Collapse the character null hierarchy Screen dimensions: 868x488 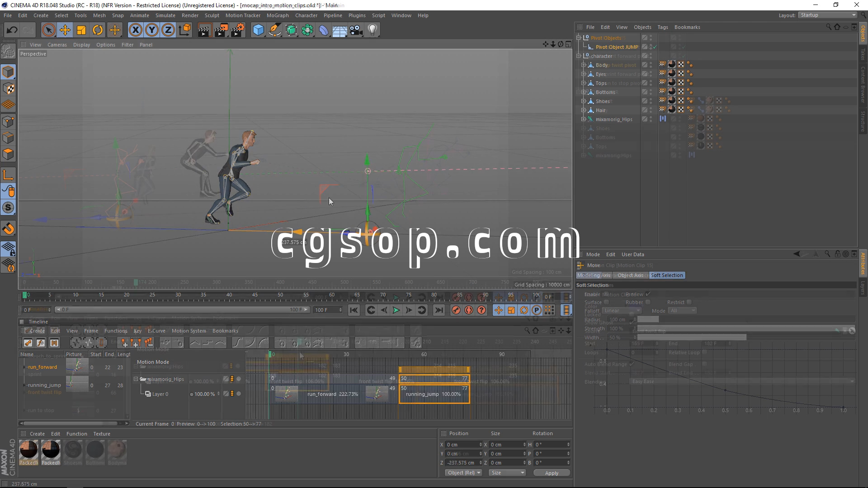(579, 56)
